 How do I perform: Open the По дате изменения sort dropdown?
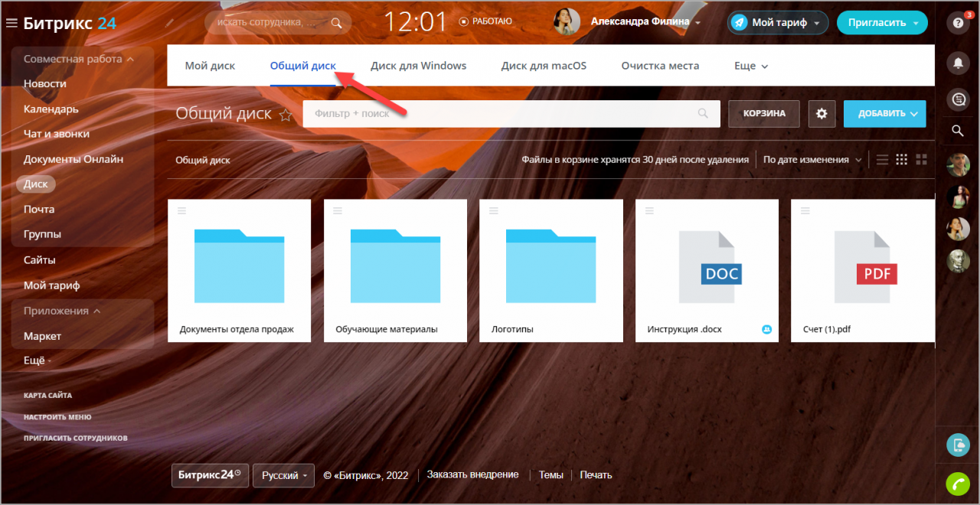pyautogui.click(x=812, y=160)
